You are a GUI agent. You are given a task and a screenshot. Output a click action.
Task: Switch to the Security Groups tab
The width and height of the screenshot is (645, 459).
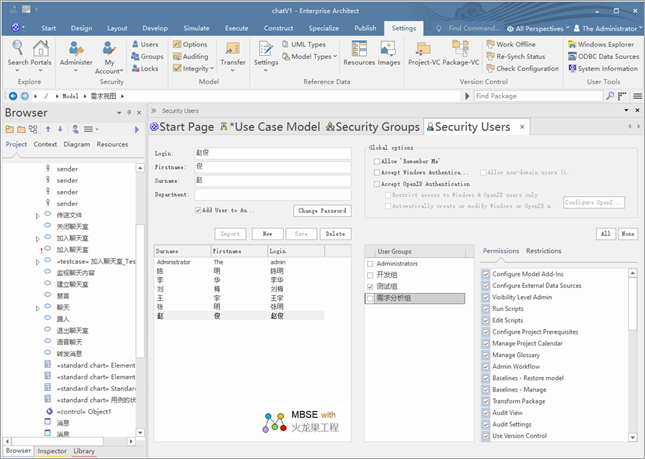(x=373, y=127)
